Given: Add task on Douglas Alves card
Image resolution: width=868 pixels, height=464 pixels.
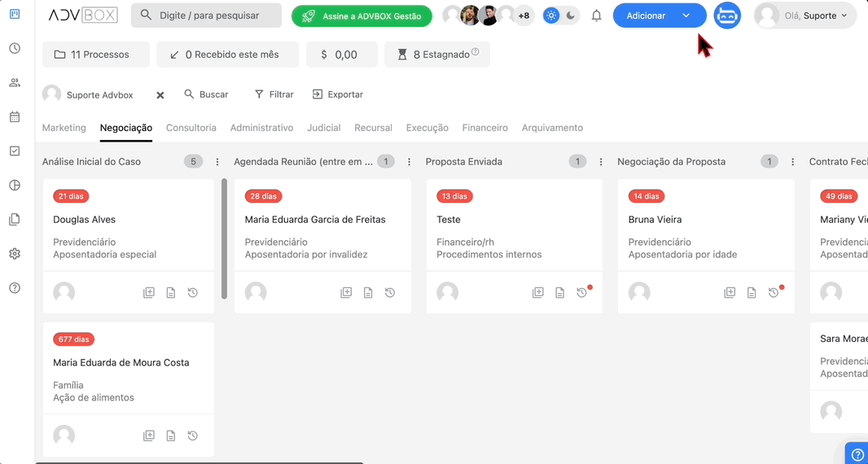Looking at the screenshot, I should click(x=149, y=292).
